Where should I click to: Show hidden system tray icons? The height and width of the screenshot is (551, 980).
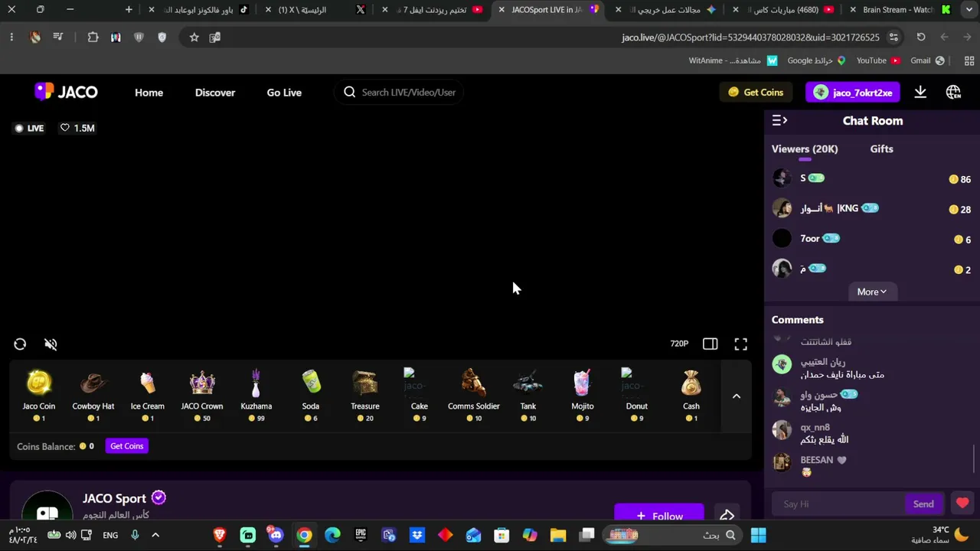[155, 535]
